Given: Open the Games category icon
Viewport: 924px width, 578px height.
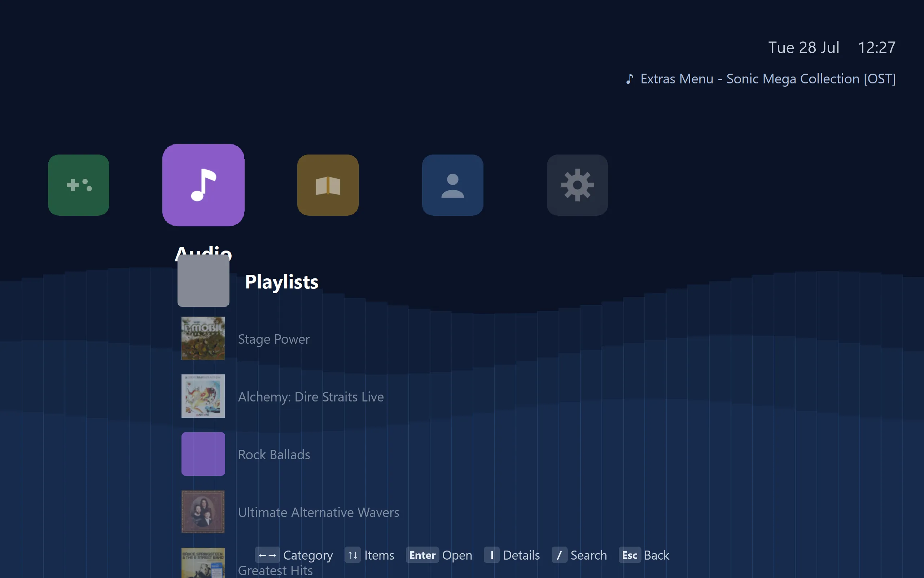Looking at the screenshot, I should point(78,185).
